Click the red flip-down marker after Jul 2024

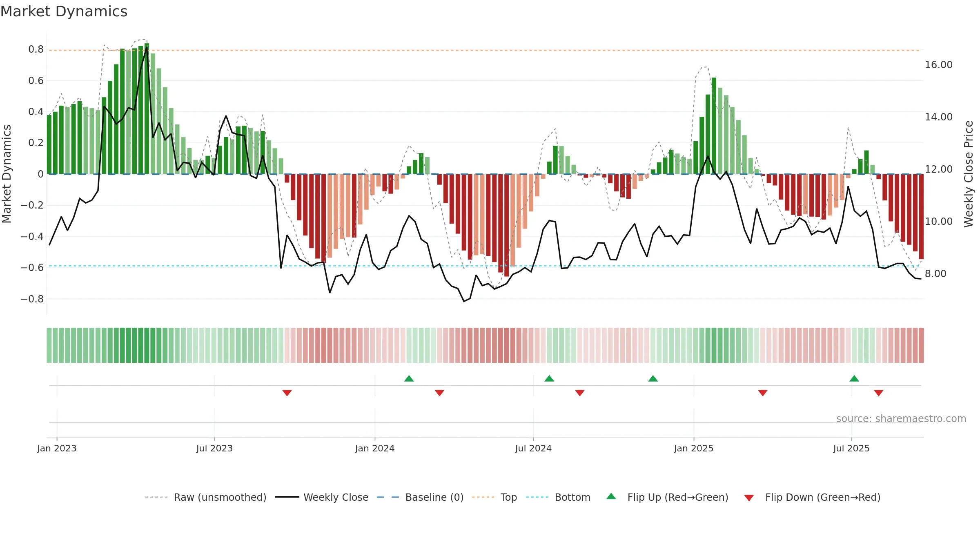click(x=580, y=393)
